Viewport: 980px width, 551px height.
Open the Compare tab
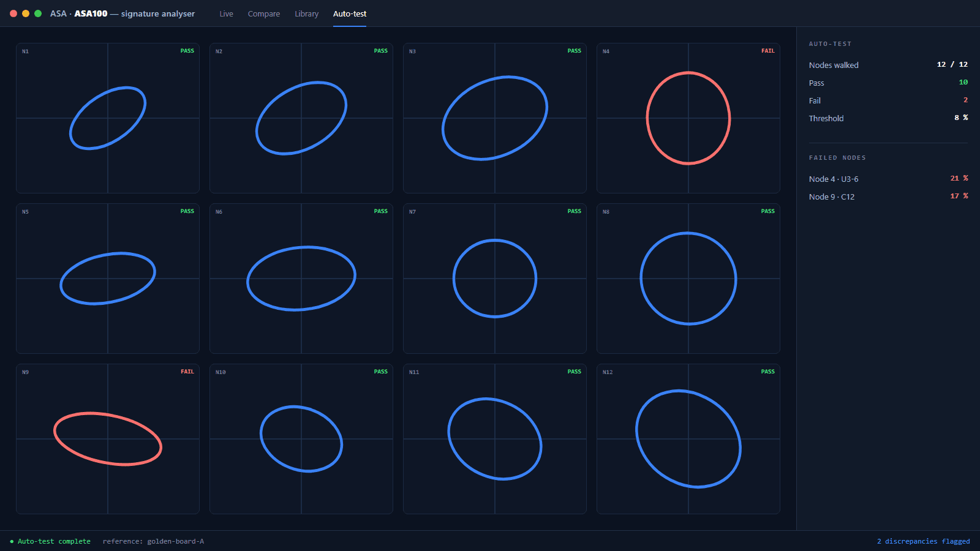[263, 13]
